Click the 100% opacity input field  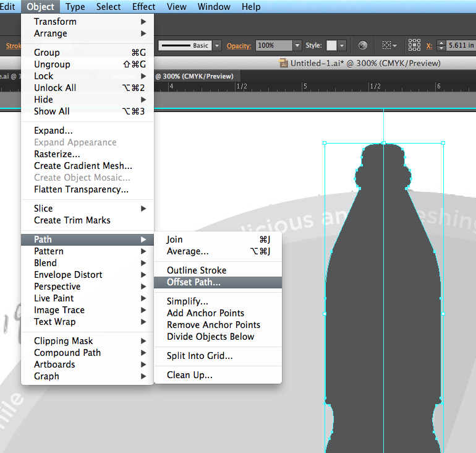274,46
